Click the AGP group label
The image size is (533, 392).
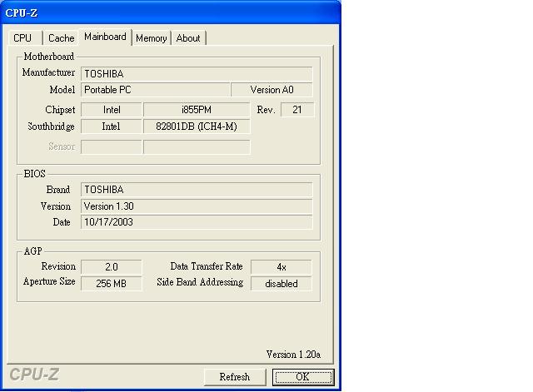coord(32,251)
